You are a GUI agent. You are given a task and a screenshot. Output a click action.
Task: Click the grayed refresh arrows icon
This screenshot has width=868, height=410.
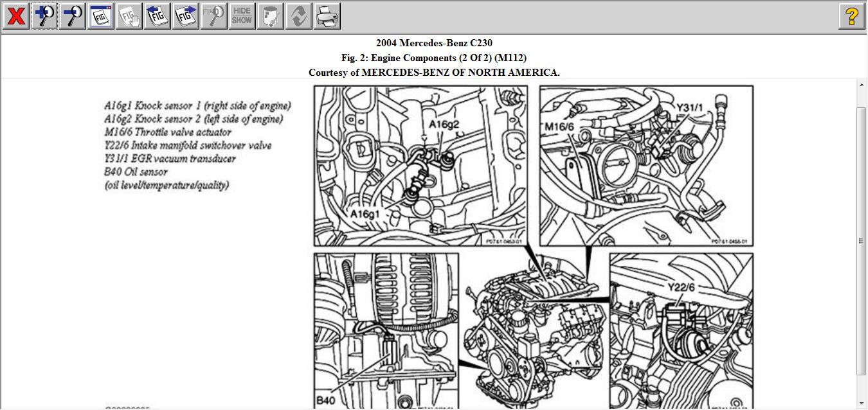point(299,16)
